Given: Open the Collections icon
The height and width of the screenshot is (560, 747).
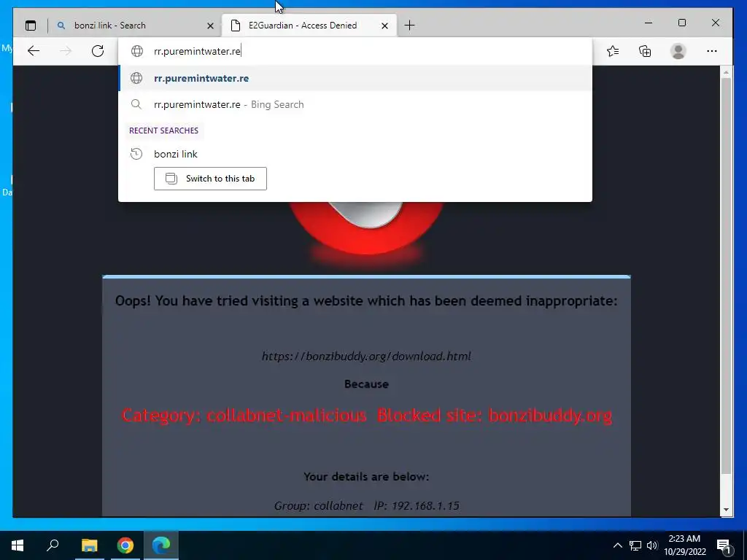Looking at the screenshot, I should [x=645, y=51].
